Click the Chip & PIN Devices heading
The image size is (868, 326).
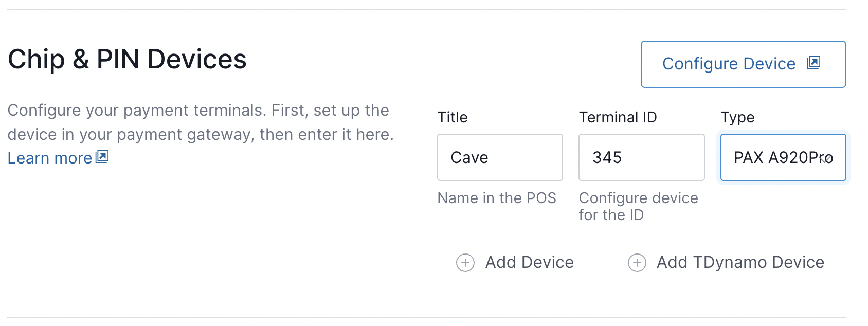tap(126, 59)
